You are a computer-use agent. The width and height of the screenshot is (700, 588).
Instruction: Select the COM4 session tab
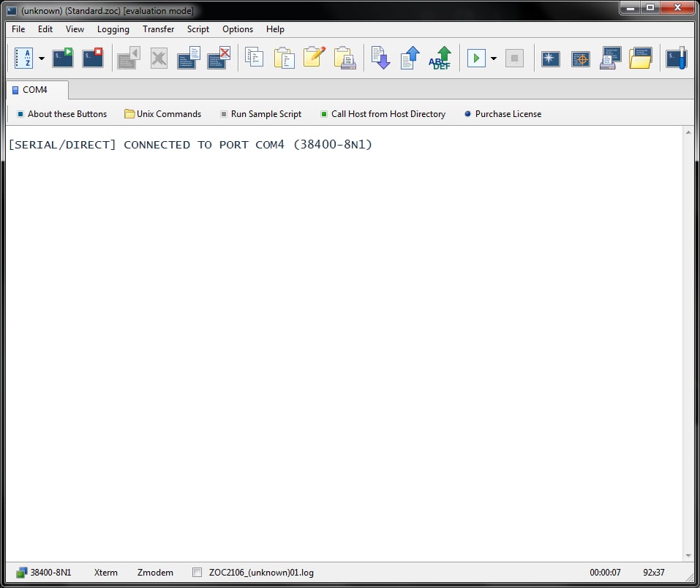click(x=37, y=90)
